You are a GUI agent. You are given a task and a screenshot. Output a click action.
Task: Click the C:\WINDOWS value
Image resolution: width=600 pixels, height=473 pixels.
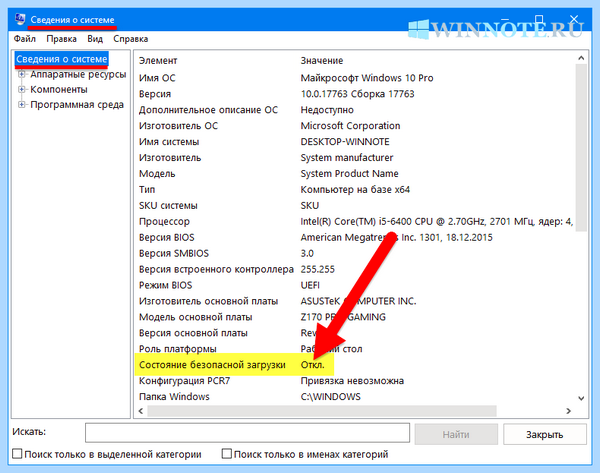[331, 397]
